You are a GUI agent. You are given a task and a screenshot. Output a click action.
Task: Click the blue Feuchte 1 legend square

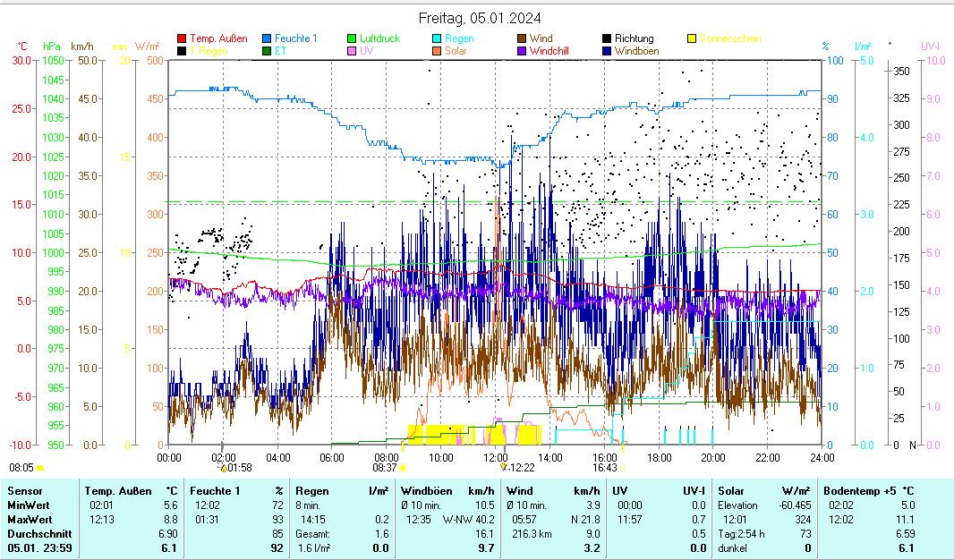click(x=267, y=38)
